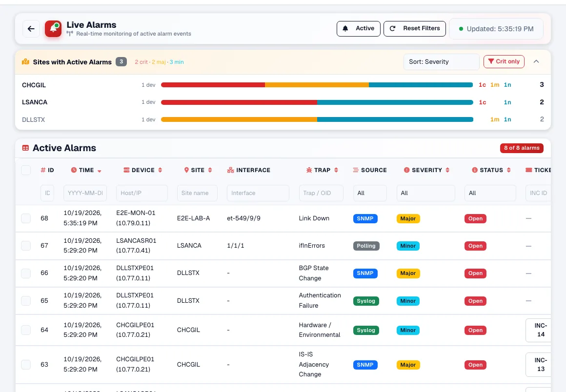Select the DLLSTX site row
The height and width of the screenshot is (392, 566).
click(283, 119)
